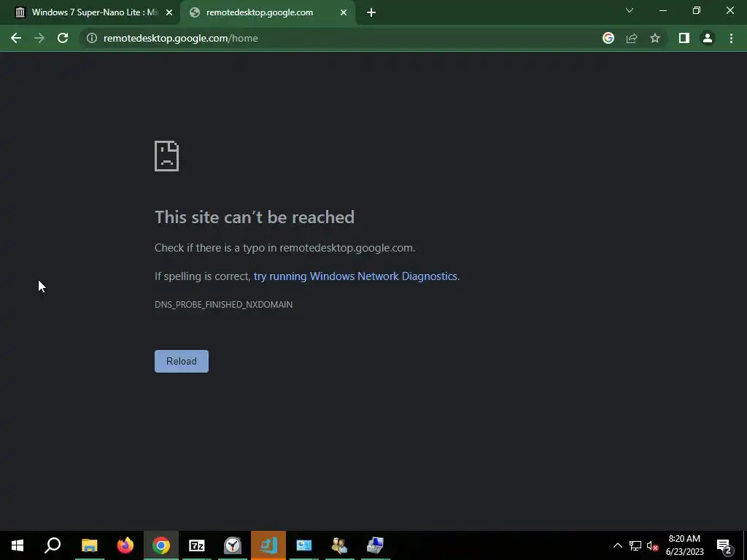Show hidden system tray icons
The height and width of the screenshot is (560, 747).
point(617,545)
